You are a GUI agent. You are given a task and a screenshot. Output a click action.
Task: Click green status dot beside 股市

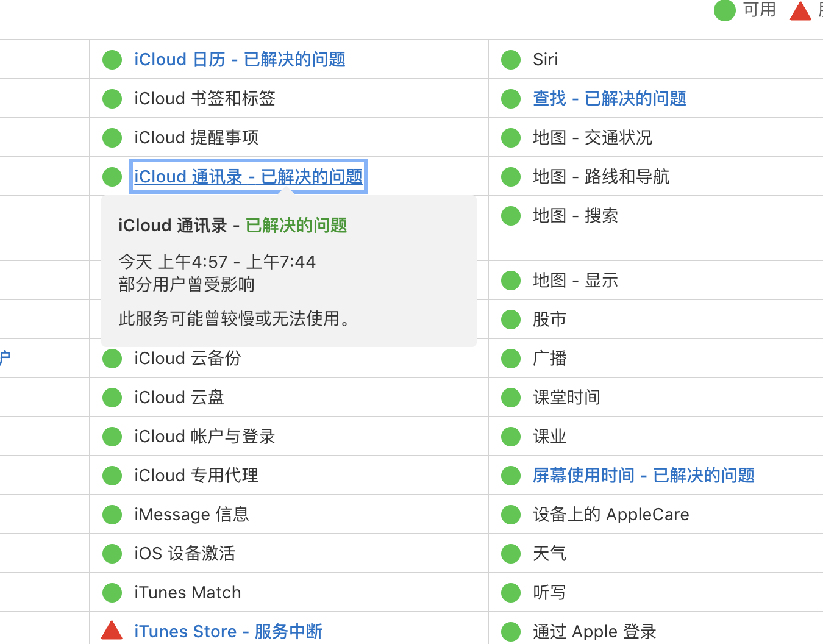(511, 320)
